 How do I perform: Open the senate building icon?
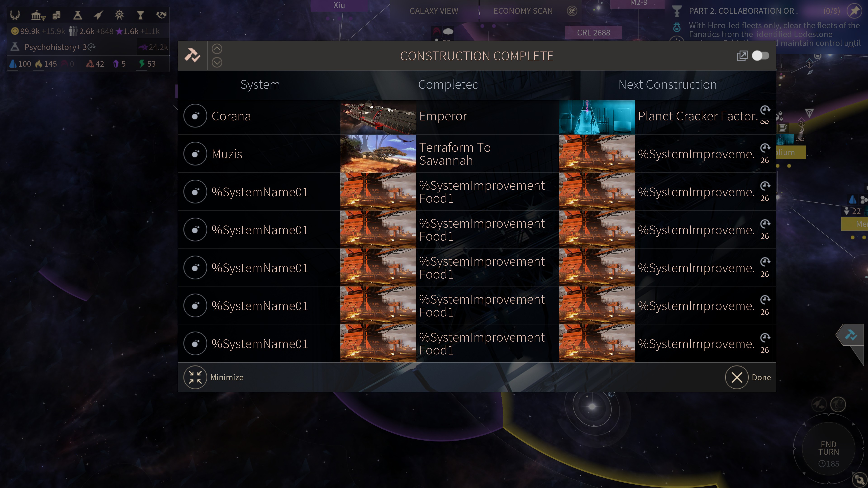pos(36,15)
